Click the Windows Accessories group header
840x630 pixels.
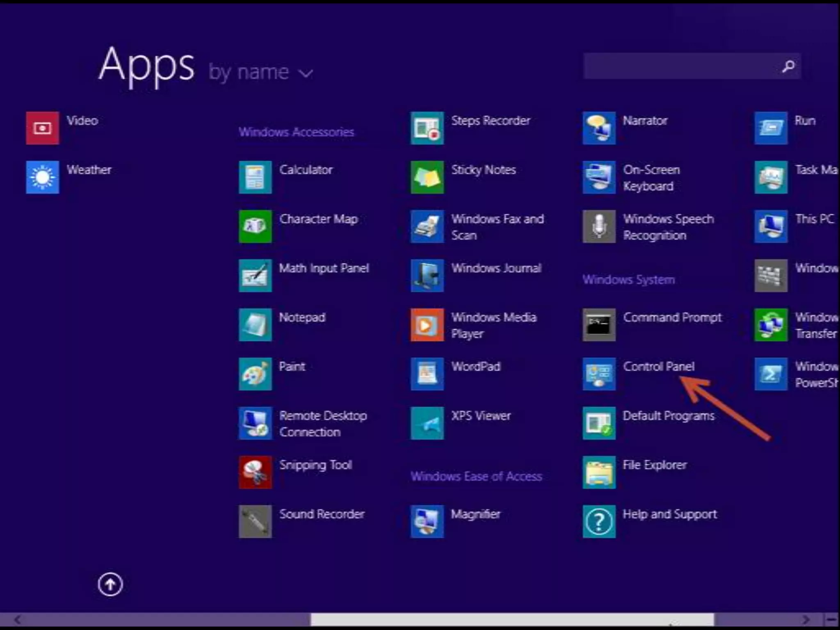click(x=296, y=132)
